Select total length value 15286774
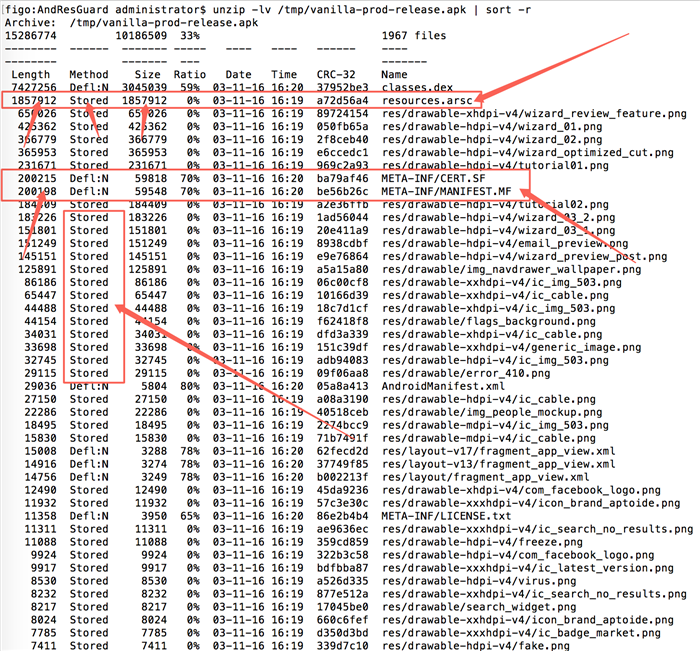 [30, 36]
